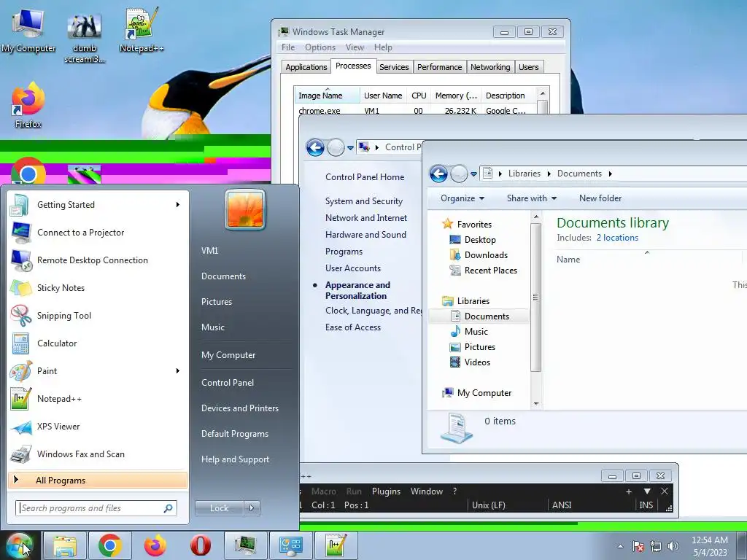Sort processes by Image Name column

(327, 96)
